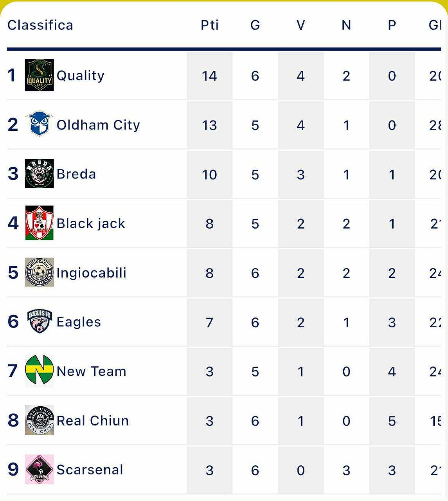Viewport: 448px width, 501px height.
Task: Open the Oldham City team name link
Action: 98,125
